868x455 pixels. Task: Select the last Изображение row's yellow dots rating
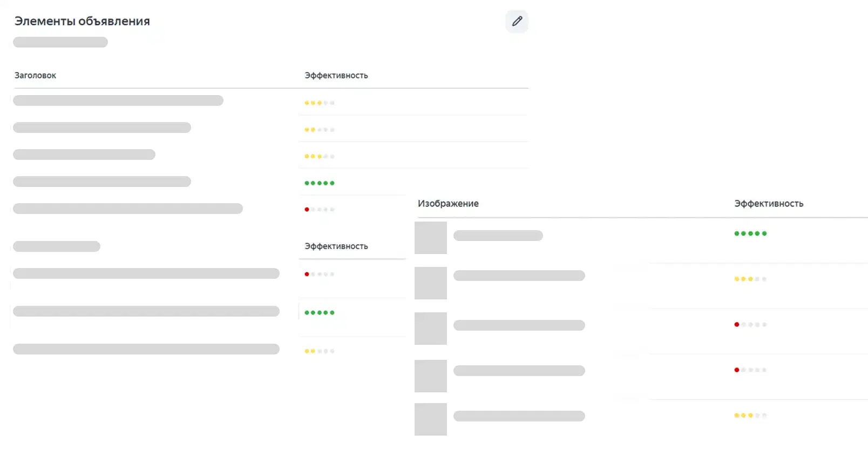750,416
